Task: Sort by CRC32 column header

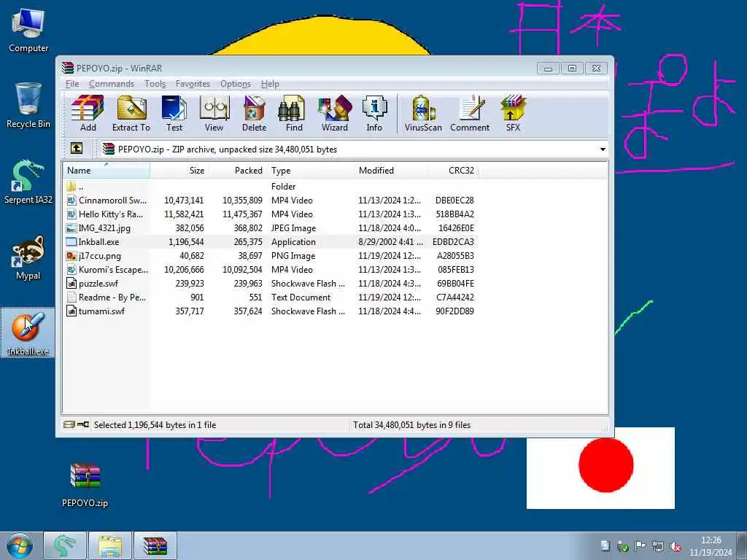Action: [x=453, y=171]
